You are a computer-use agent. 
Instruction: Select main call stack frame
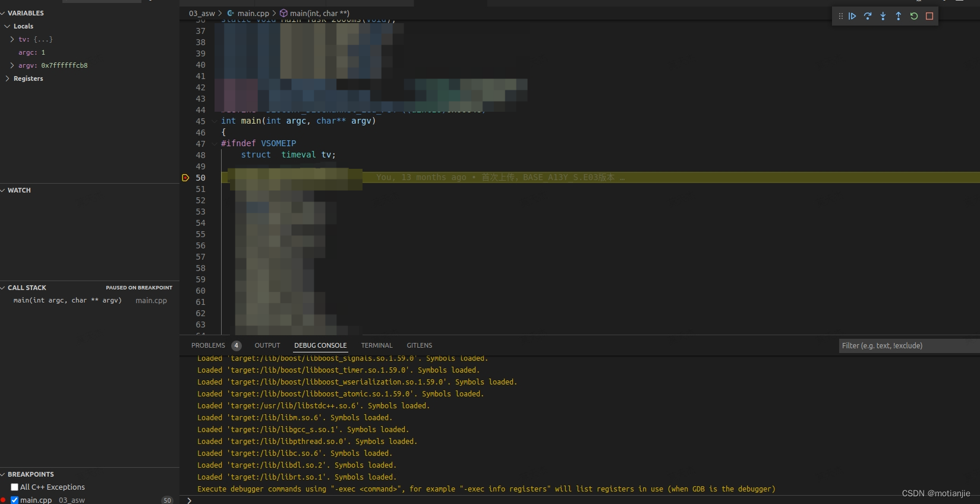pyautogui.click(x=89, y=301)
